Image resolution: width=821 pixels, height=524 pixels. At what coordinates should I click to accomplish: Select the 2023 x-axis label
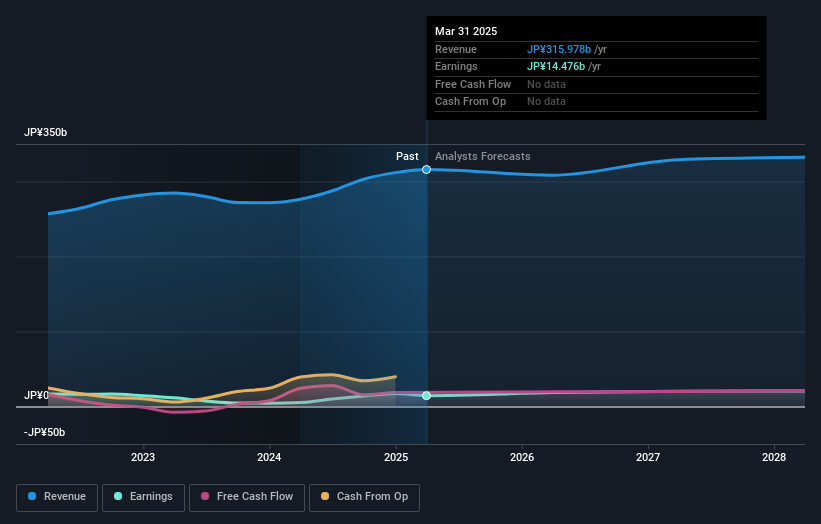[143, 458]
